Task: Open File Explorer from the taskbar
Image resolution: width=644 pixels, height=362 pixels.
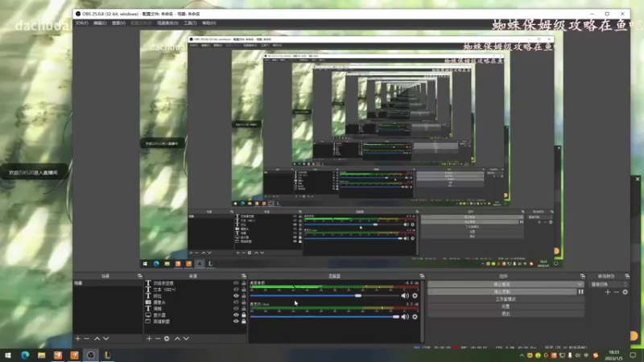Action: [x=42, y=355]
